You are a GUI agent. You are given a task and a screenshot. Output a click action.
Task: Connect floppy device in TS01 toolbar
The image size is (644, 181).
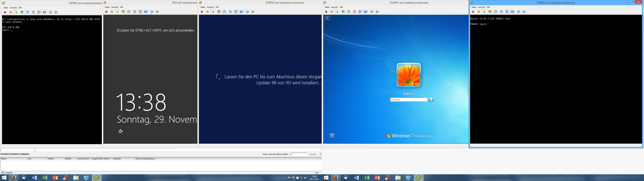click(x=146, y=12)
